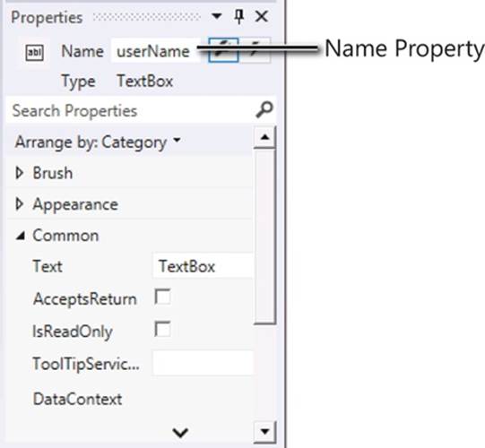Close the Properties panel
485x448 pixels.
pos(262,16)
